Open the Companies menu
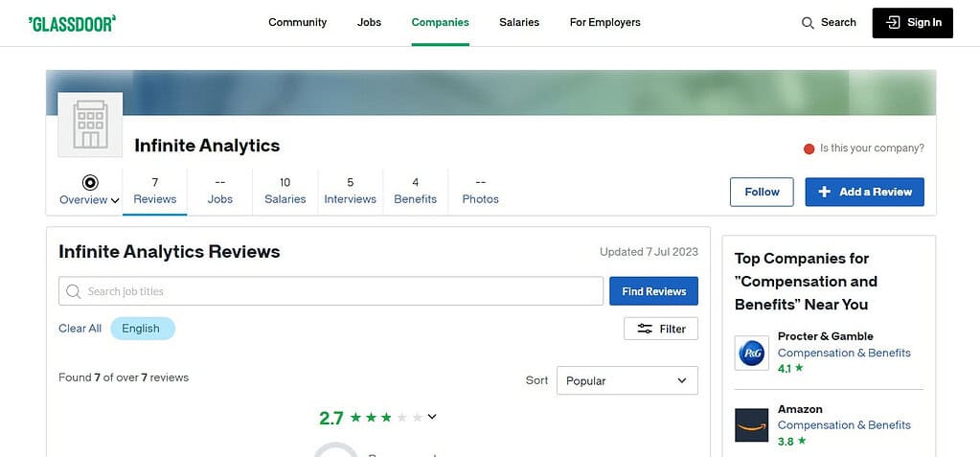This screenshot has height=457, width=980. click(x=440, y=22)
